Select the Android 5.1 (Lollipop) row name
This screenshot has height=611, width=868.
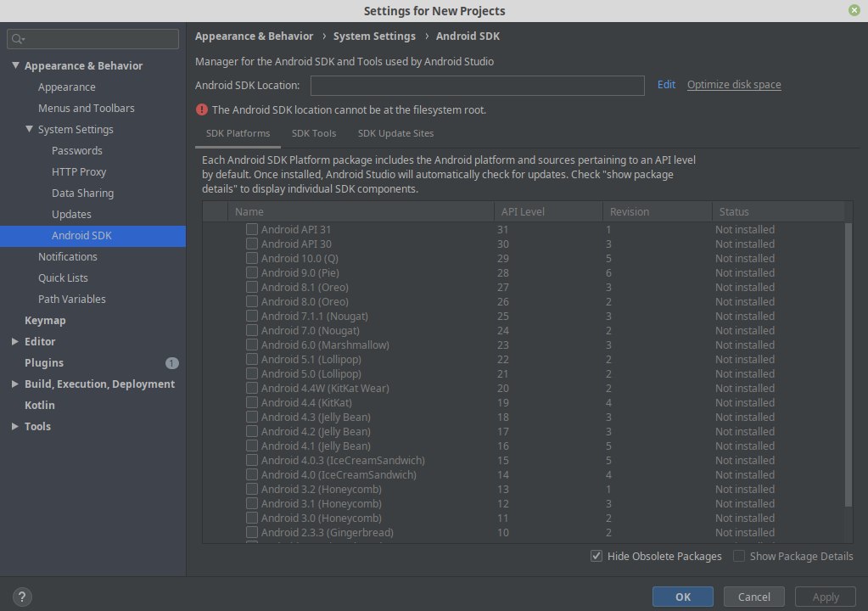click(x=311, y=359)
